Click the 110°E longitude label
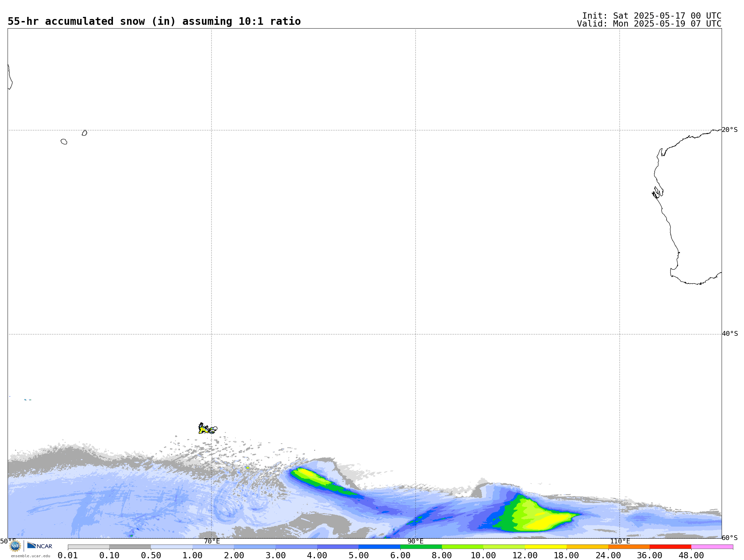The width and height of the screenshot is (744, 560). [620, 541]
